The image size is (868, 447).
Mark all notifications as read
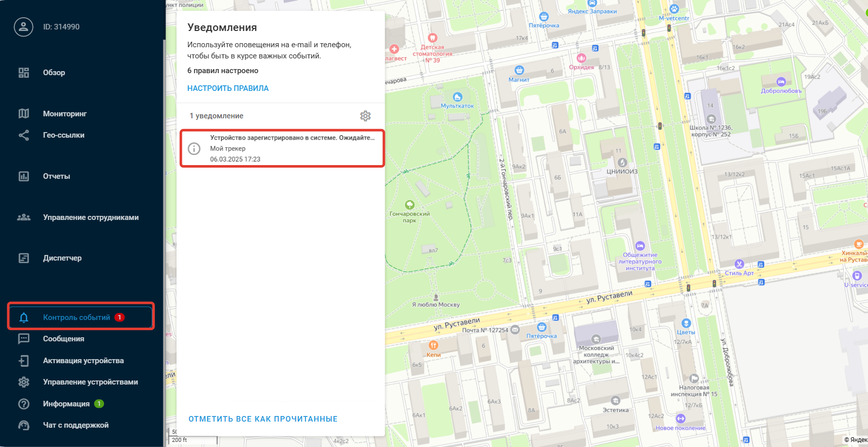coord(263,419)
